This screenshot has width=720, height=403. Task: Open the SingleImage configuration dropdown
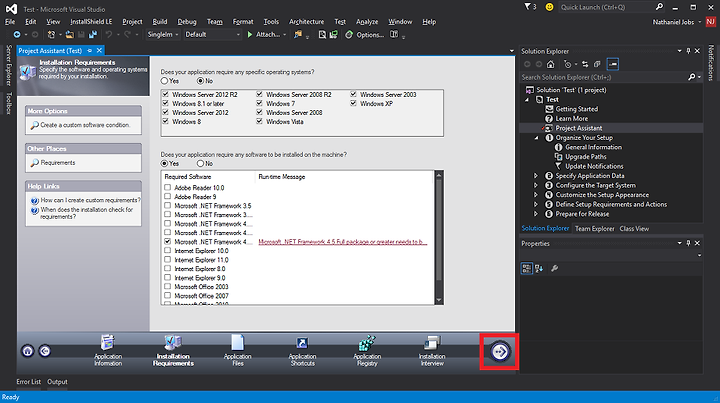(x=163, y=34)
